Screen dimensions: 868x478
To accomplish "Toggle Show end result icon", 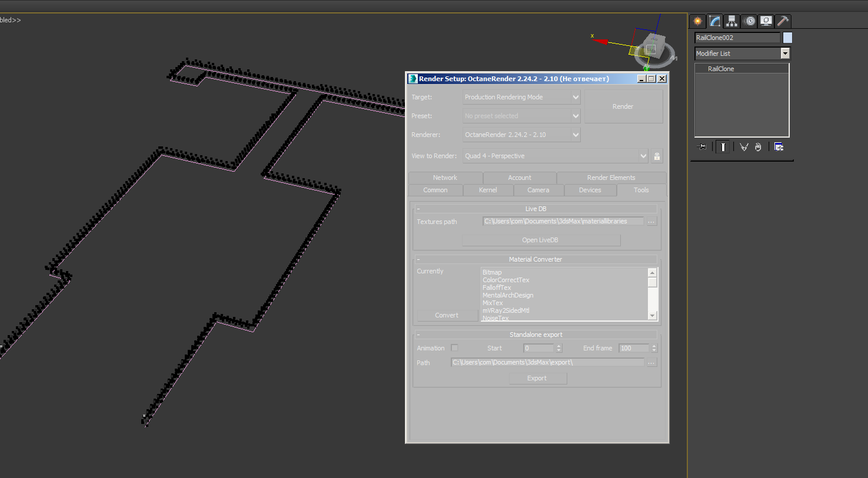I will coord(723,147).
